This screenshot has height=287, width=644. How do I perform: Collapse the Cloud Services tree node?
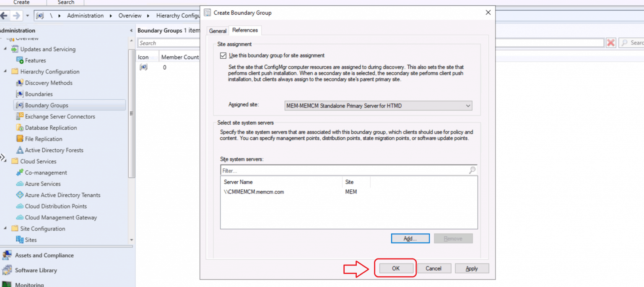[x=5, y=162]
